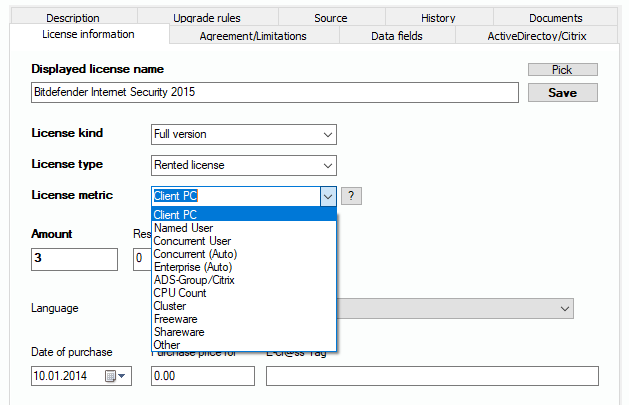
Task: Select Freeware from metric list
Action: coord(176,319)
